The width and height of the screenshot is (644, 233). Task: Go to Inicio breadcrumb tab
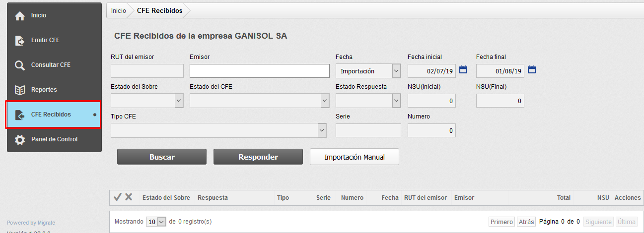[x=118, y=10]
